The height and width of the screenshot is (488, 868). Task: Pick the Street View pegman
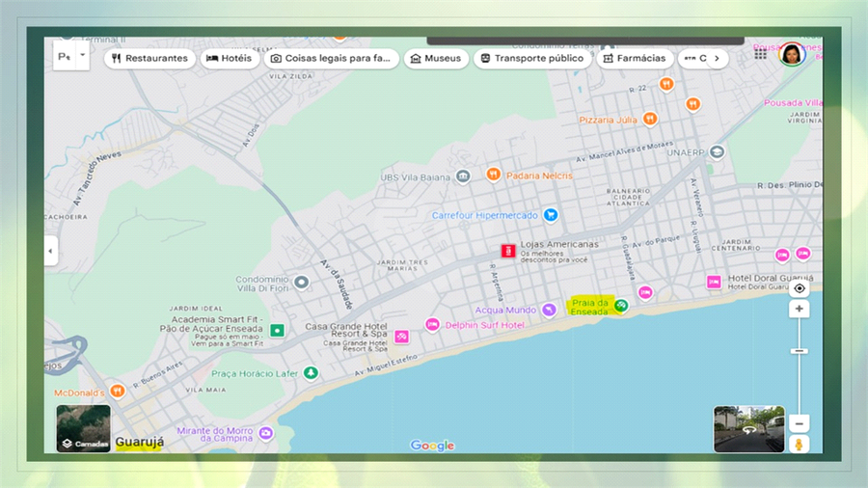tap(799, 445)
